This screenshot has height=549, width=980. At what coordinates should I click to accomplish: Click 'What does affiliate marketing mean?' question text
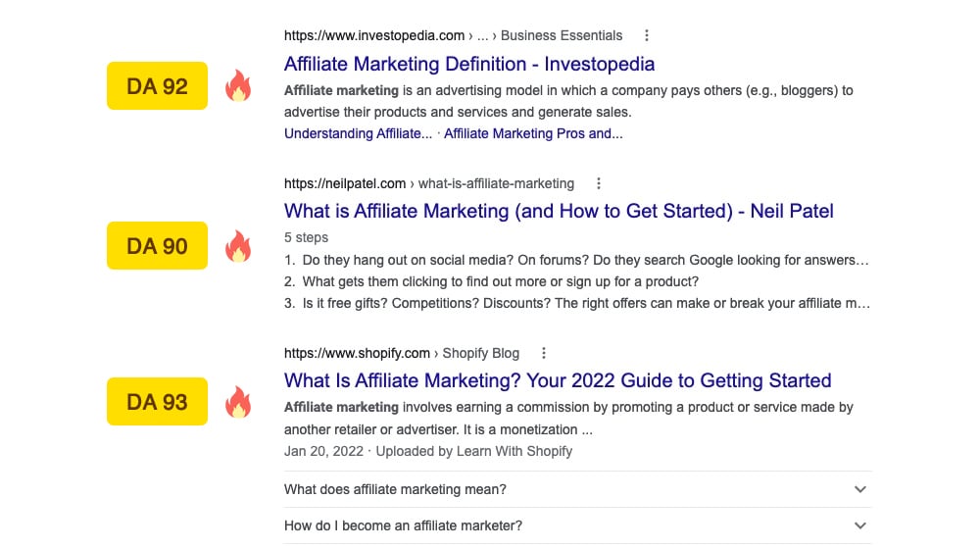tap(395, 489)
